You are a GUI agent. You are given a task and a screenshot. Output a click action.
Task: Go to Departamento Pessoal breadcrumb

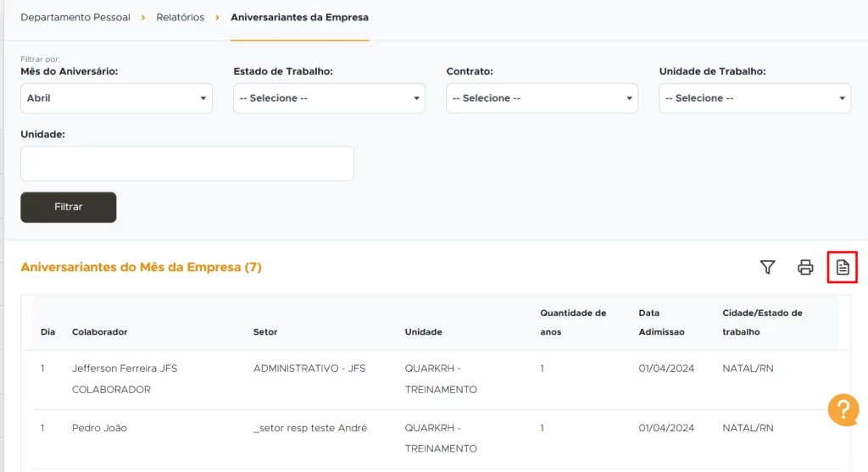pyautogui.click(x=75, y=17)
